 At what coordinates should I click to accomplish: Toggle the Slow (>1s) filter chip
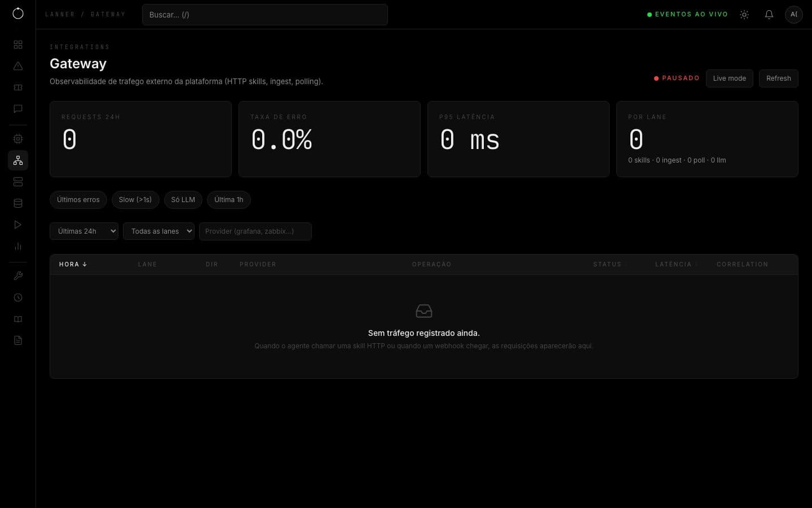pos(135,200)
